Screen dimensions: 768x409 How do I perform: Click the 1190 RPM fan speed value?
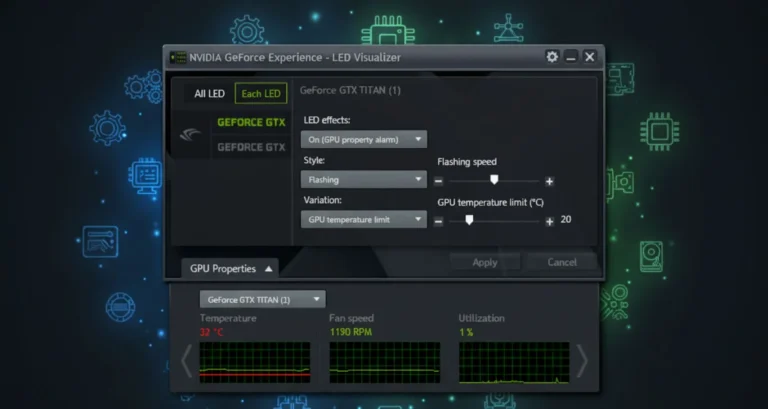pyautogui.click(x=351, y=332)
